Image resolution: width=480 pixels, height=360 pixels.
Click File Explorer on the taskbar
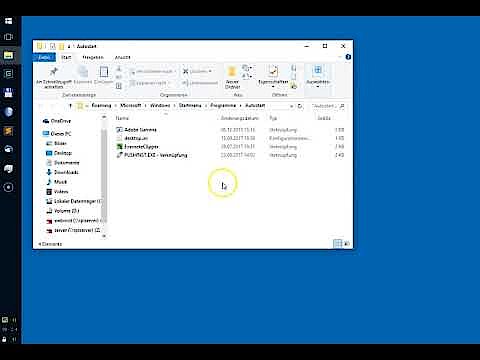(9, 55)
